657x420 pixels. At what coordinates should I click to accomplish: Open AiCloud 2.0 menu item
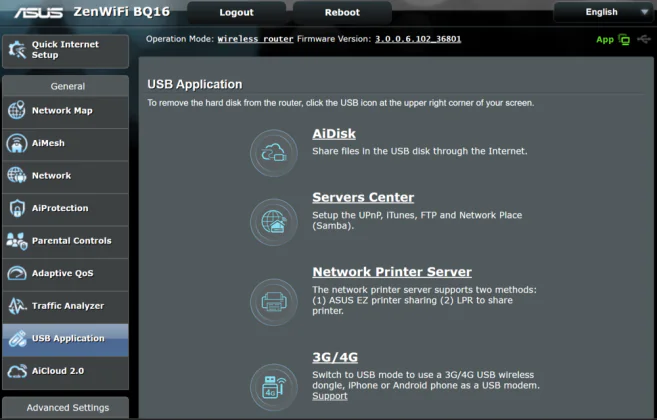point(65,371)
